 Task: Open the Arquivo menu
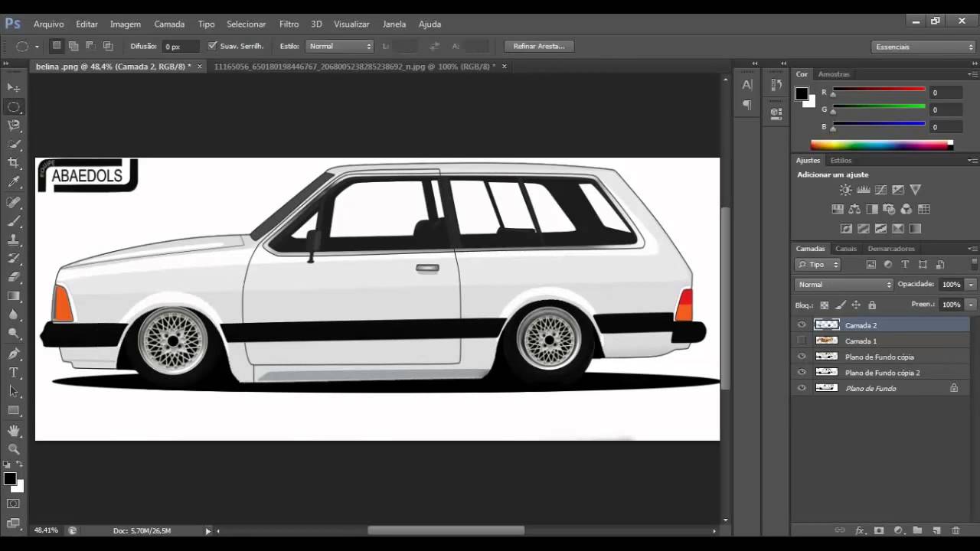click(49, 24)
